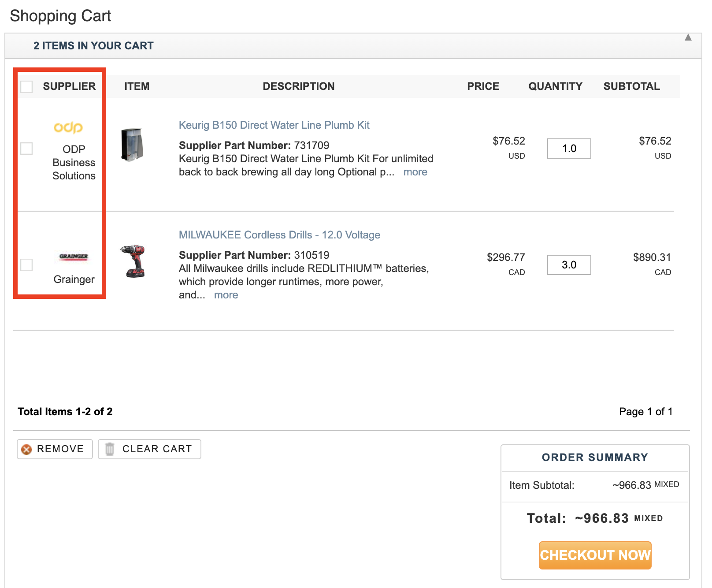Expand 'more' in the Milwaukee drills description
The height and width of the screenshot is (588, 712).
click(226, 295)
